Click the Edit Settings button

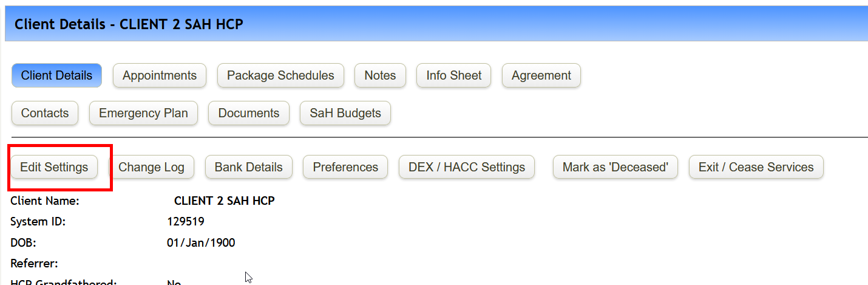[54, 168]
